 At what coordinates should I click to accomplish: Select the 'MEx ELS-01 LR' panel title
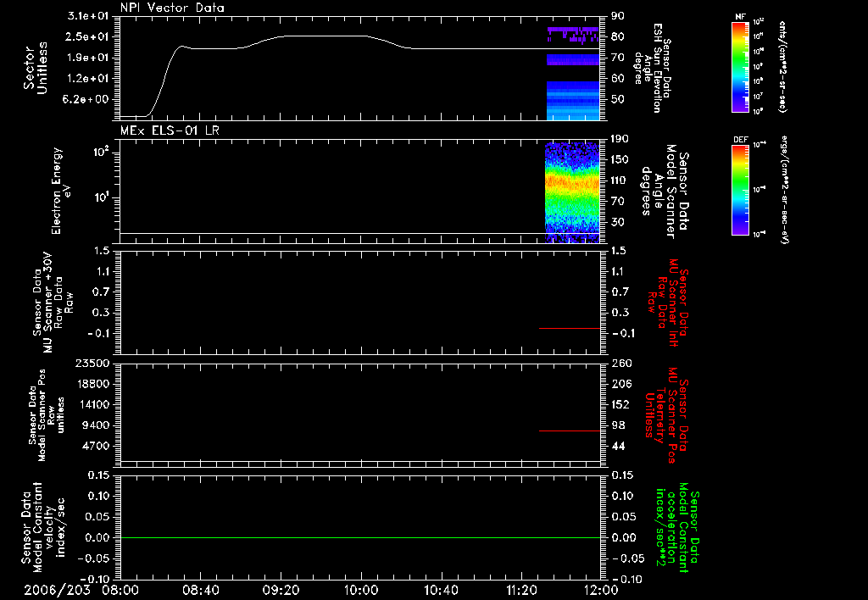click(170, 131)
